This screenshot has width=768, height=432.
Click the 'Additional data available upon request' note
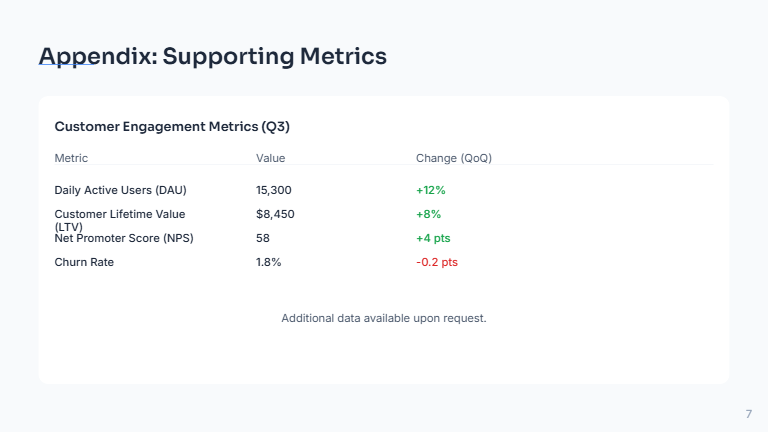[383, 318]
